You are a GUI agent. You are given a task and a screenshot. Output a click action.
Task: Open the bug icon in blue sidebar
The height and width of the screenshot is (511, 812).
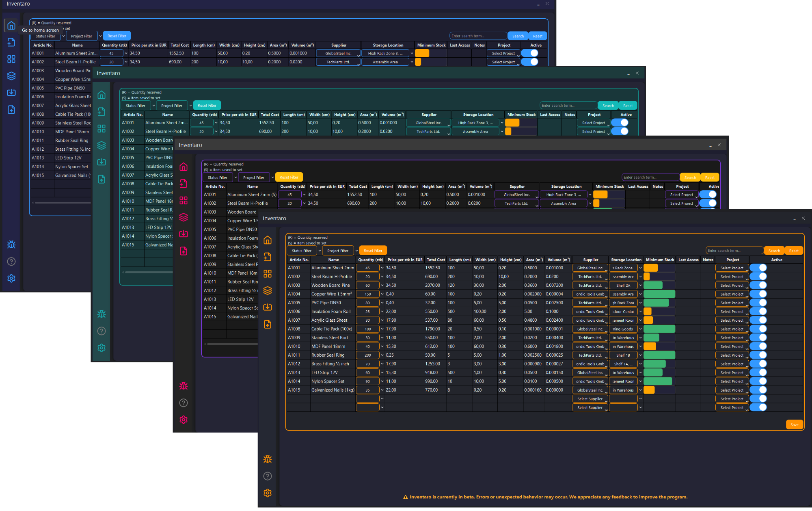coord(11,245)
